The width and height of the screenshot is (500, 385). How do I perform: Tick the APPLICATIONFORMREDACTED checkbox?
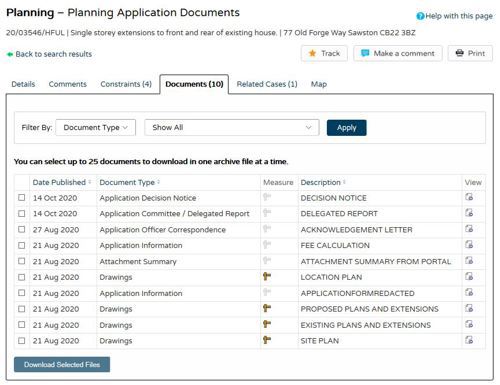point(22,293)
